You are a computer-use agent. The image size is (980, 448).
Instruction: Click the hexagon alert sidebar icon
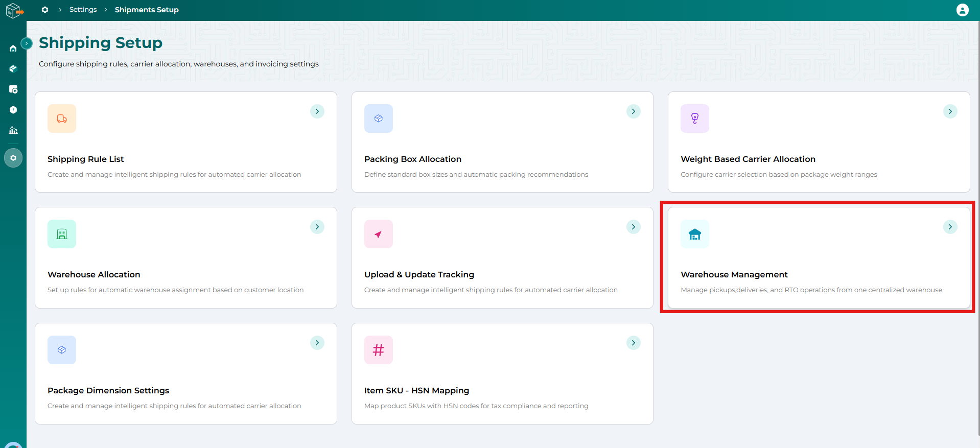13,110
